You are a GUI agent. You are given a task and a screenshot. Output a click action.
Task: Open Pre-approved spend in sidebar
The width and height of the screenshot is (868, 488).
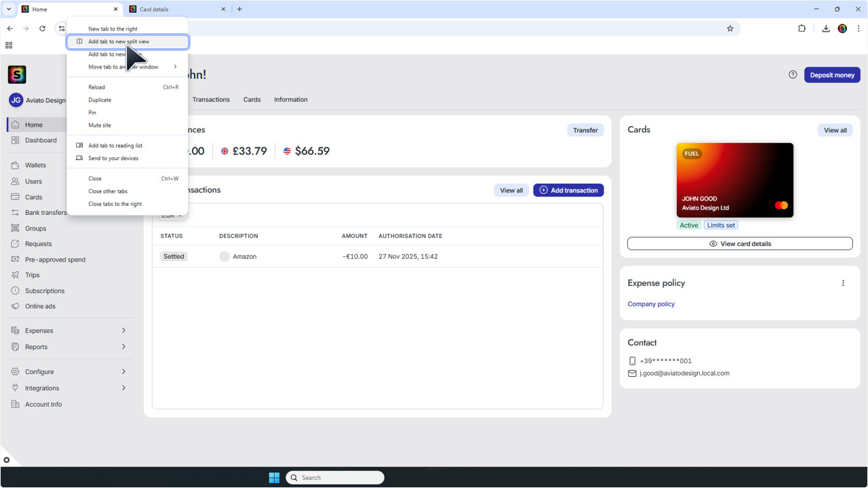[55, 260]
